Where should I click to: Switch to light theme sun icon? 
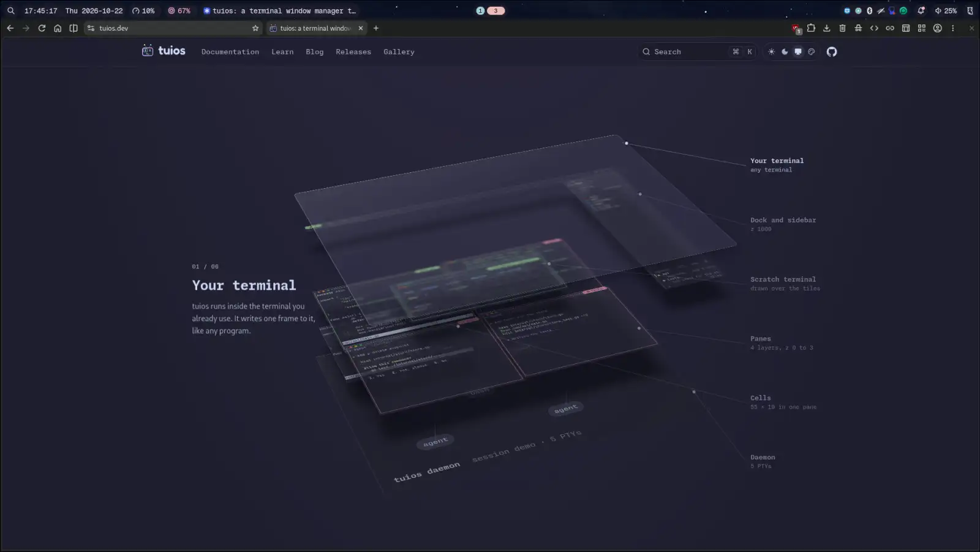(771, 51)
